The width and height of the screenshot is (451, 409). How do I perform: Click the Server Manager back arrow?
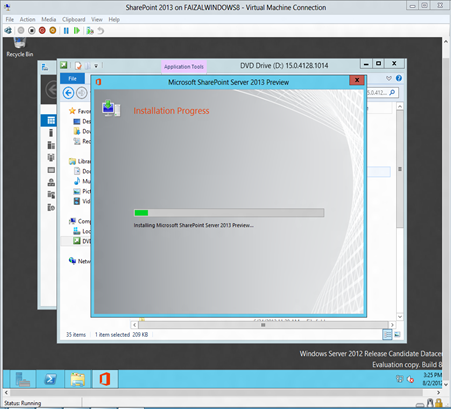coord(51,90)
